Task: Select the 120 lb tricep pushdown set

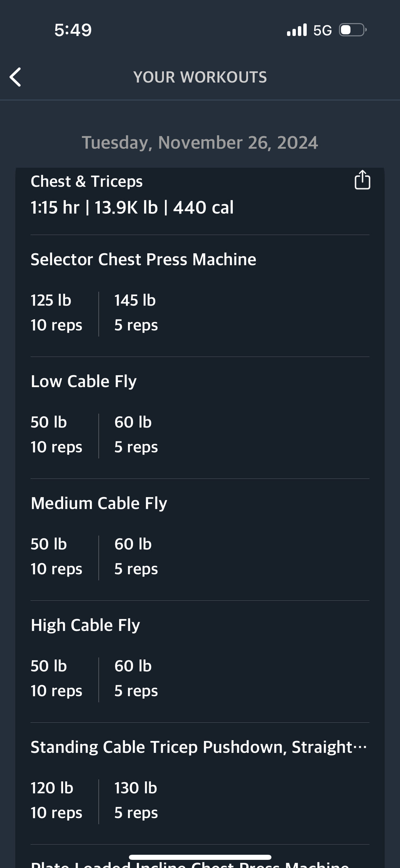Action: [56, 800]
